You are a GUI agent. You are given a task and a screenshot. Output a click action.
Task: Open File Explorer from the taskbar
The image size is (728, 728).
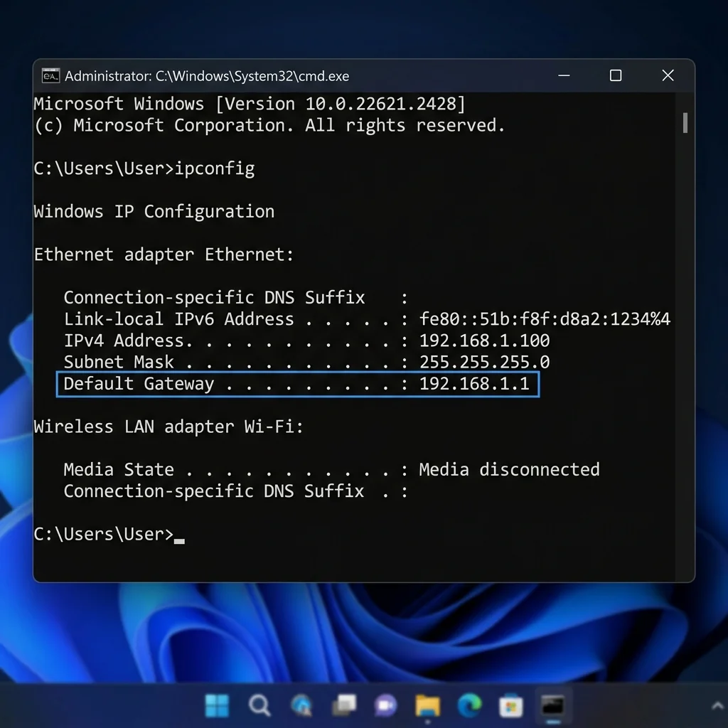(427, 706)
